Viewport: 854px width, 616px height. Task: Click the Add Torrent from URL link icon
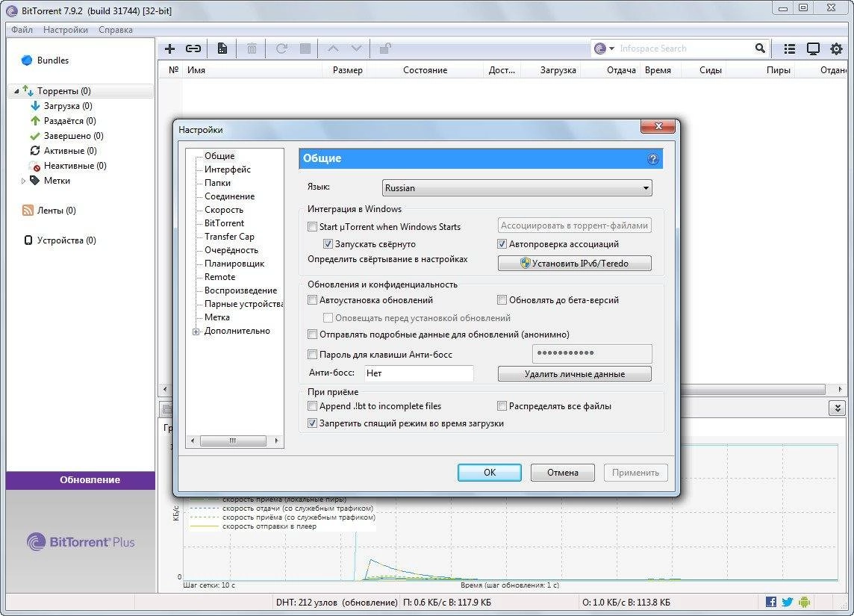tap(193, 49)
